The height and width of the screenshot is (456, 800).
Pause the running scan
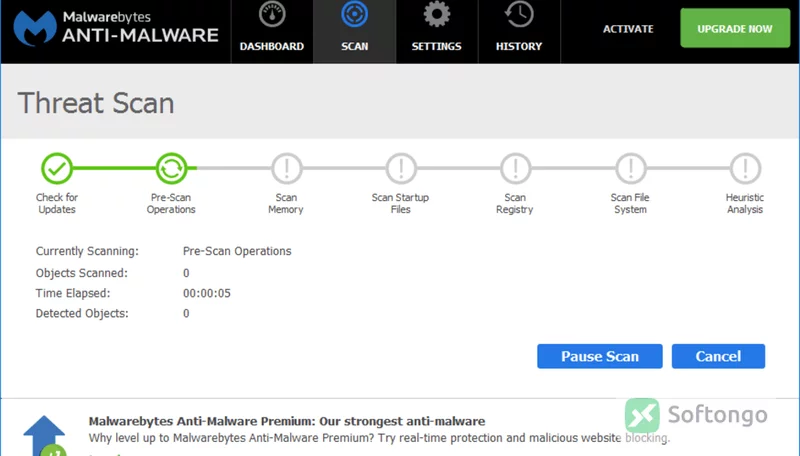(x=599, y=356)
